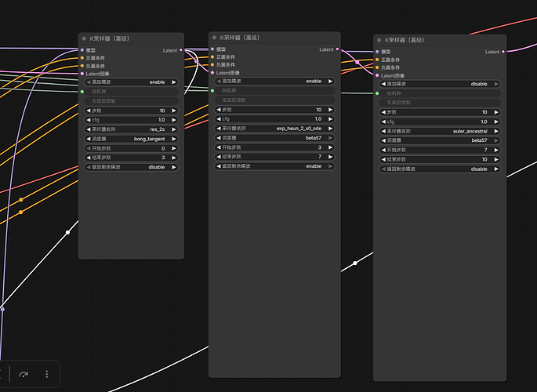Toggle 返回剩余噪波 disable on the res_2s node
The width and height of the screenshot is (537, 392).
pos(131,167)
